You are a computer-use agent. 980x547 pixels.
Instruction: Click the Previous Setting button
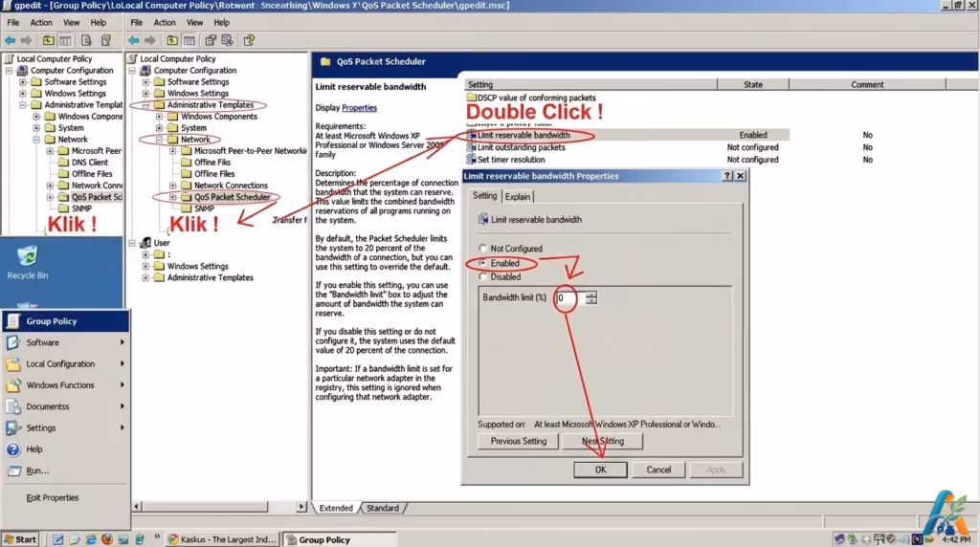(518, 441)
